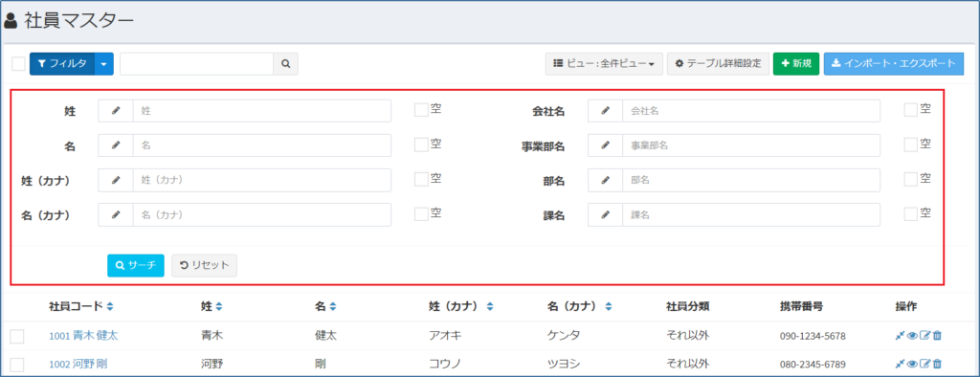Click pencil icon beside 課名 field
Image resolution: width=980 pixels, height=377 pixels.
(x=605, y=215)
